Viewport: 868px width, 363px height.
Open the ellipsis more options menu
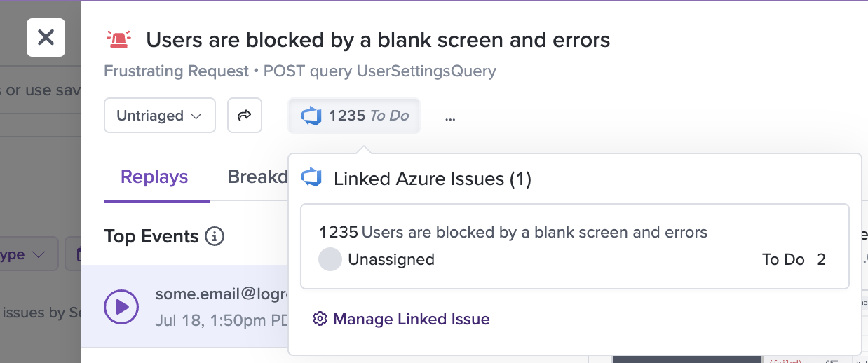[450, 117]
